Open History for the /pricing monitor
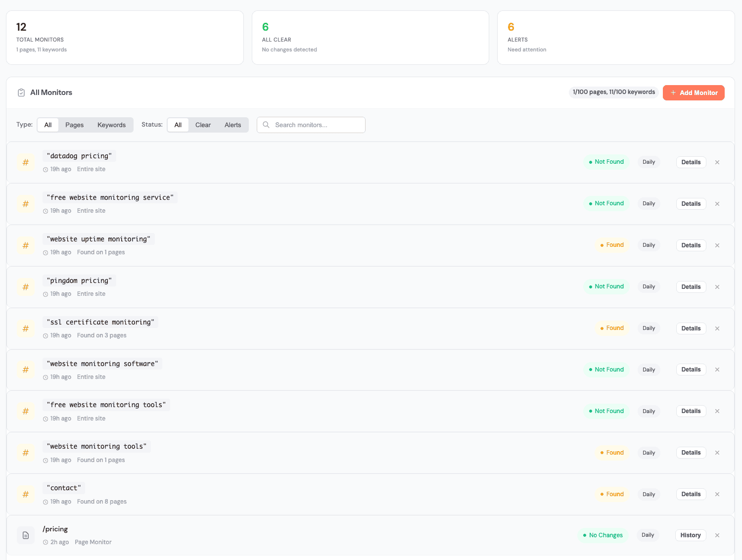Screen dimensions: 742x560 click(690, 535)
